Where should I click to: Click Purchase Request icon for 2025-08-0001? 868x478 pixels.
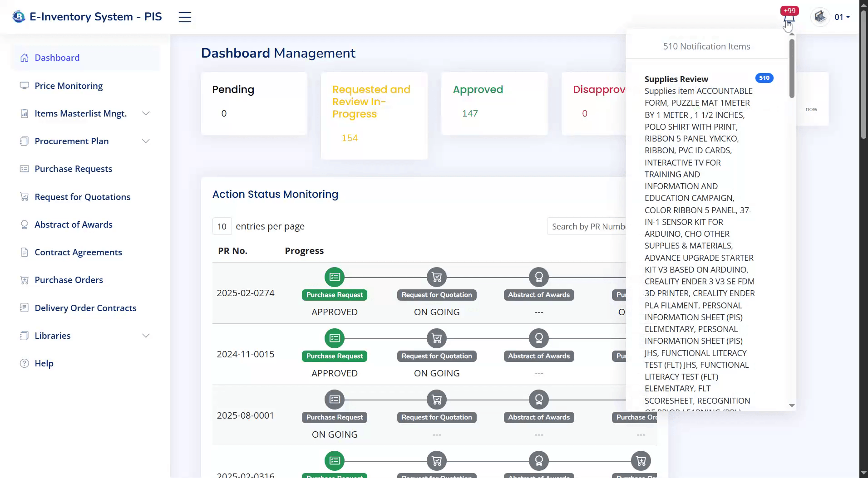[335, 400]
